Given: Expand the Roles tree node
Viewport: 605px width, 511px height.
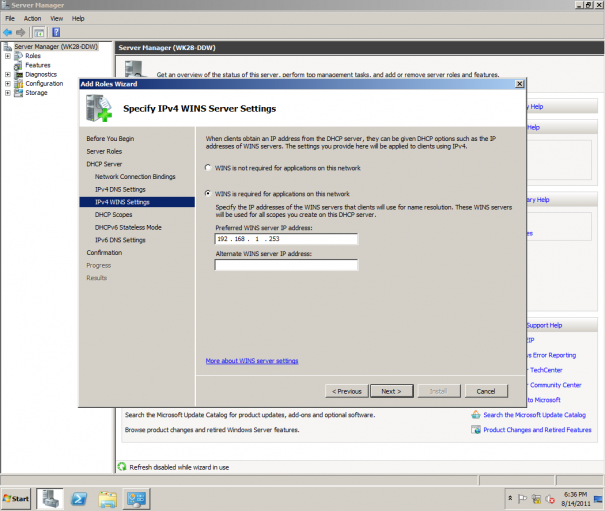Looking at the screenshot, I should pos(7,56).
